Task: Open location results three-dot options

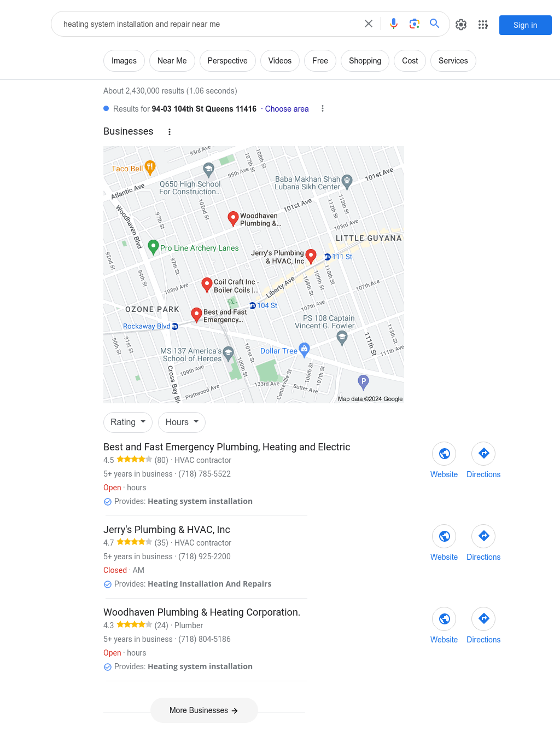Action: point(323,108)
